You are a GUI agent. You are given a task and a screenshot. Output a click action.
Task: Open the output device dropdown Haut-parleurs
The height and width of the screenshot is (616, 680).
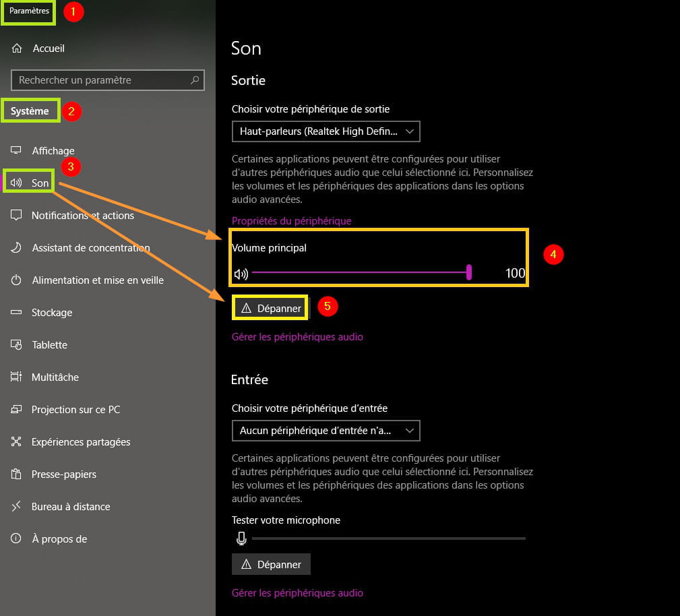326,131
